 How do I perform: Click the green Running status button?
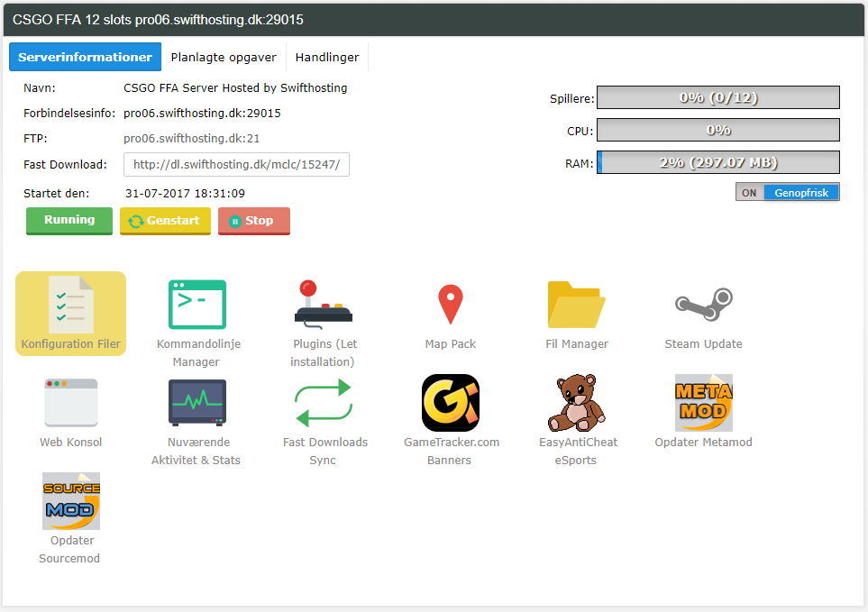coord(69,220)
